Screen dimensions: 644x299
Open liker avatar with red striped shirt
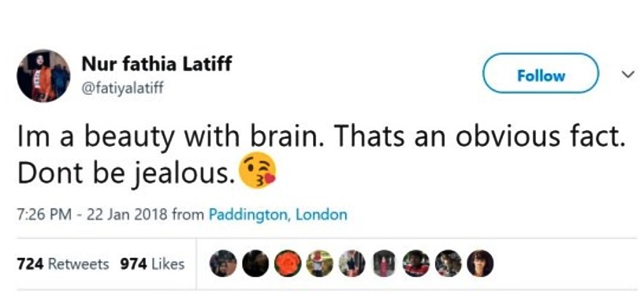pos(416,263)
